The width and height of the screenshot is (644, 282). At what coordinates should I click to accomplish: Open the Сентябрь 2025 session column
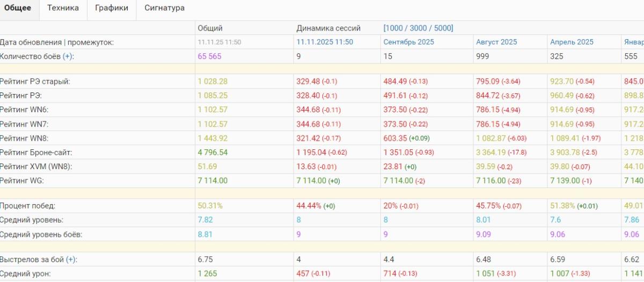[x=408, y=42]
